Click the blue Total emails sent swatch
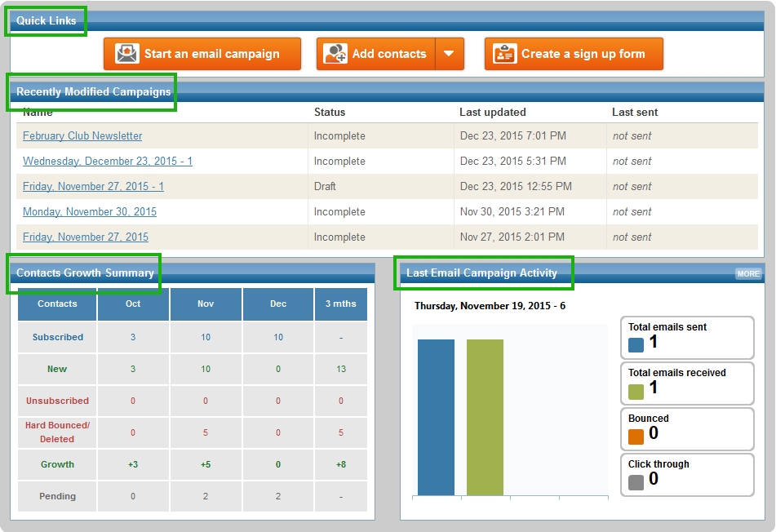Image resolution: width=776 pixels, height=532 pixels. click(x=636, y=345)
